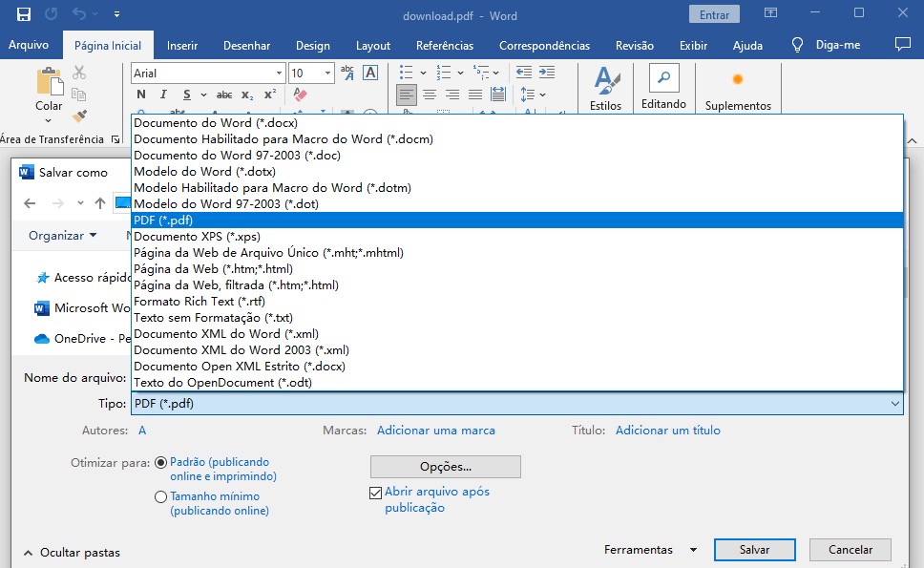Toggle bold with the N button

(141, 95)
